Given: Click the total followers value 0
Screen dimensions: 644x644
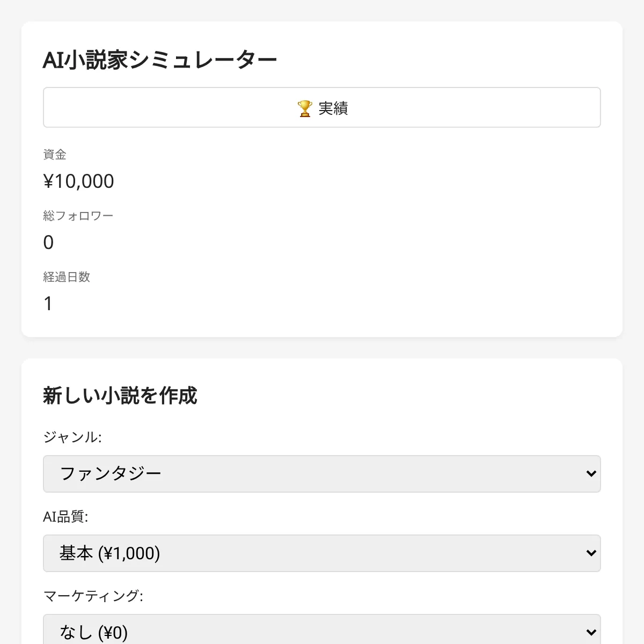Looking at the screenshot, I should tap(48, 243).
